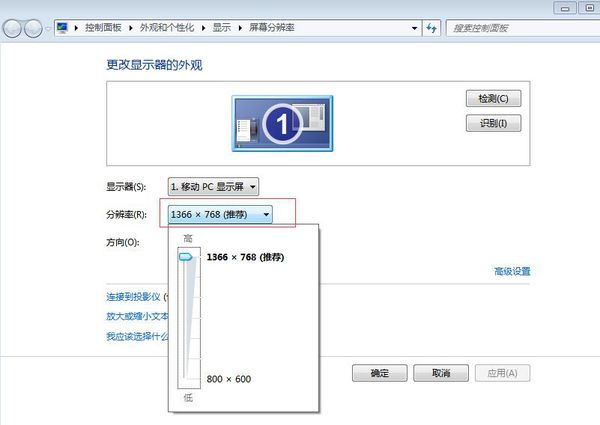
Task: Click the refresh icon beside address bar
Action: pyautogui.click(x=432, y=29)
